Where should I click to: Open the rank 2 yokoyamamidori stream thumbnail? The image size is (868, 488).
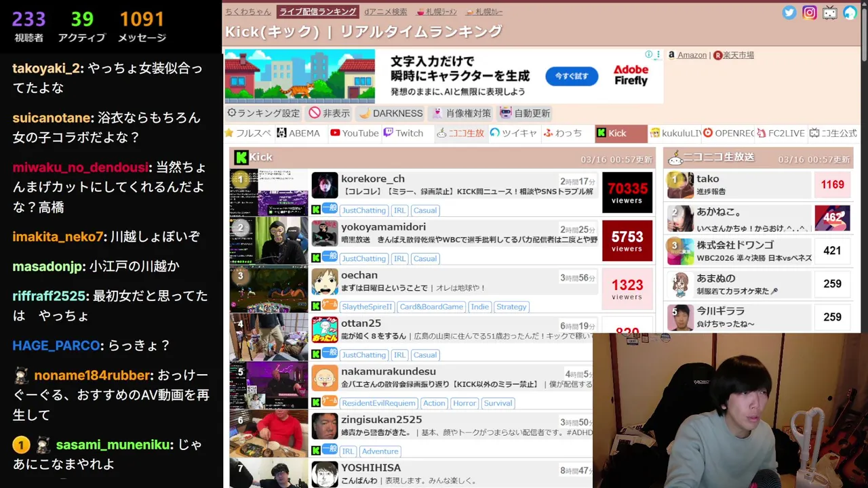[x=269, y=241]
